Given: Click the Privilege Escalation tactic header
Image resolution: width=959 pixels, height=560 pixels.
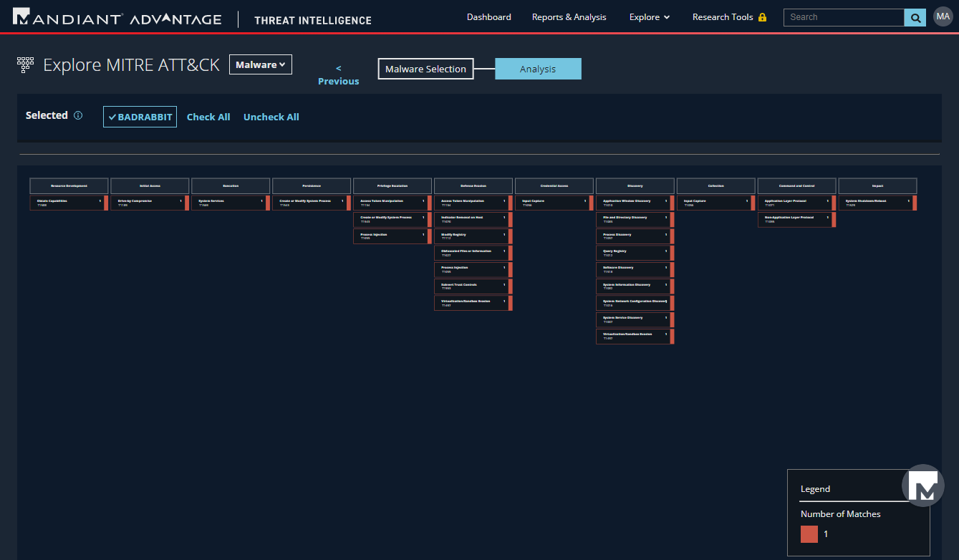Looking at the screenshot, I should tap(392, 185).
